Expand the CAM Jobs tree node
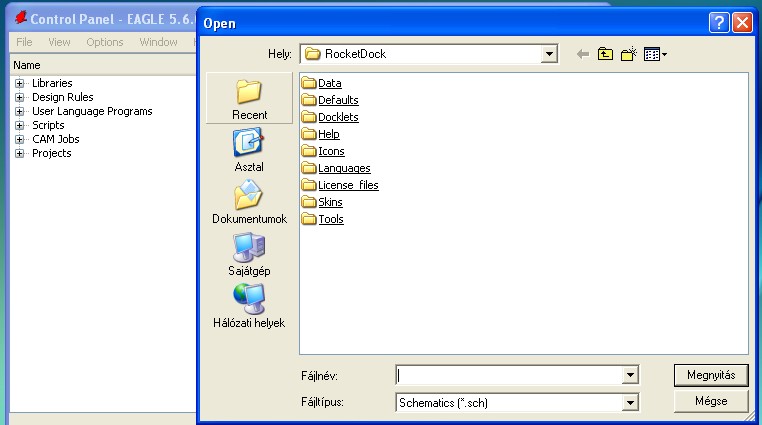 pyautogui.click(x=19, y=139)
